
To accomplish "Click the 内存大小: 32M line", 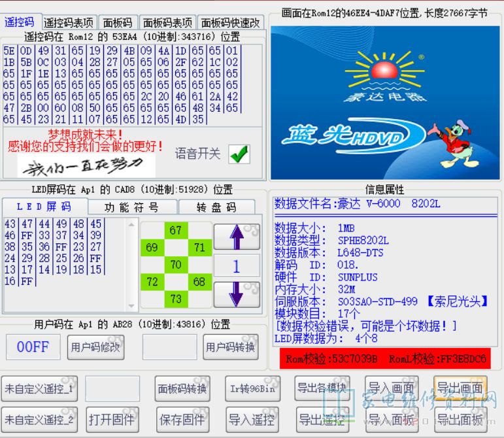I will [315, 289].
